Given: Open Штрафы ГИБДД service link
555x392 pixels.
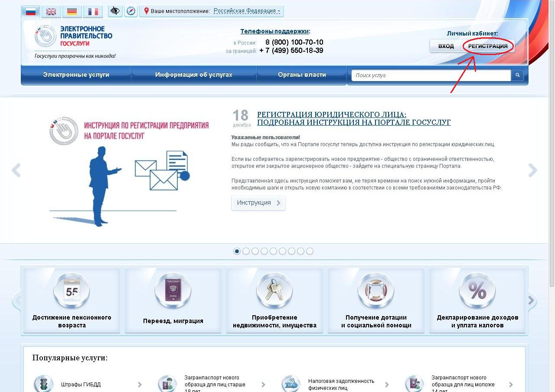Looking at the screenshot, I should (x=81, y=385).
